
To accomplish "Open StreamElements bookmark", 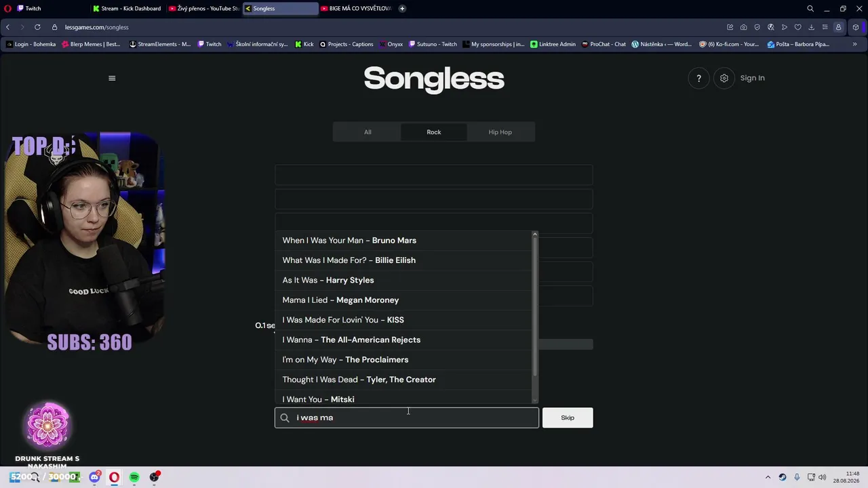I will (159, 44).
